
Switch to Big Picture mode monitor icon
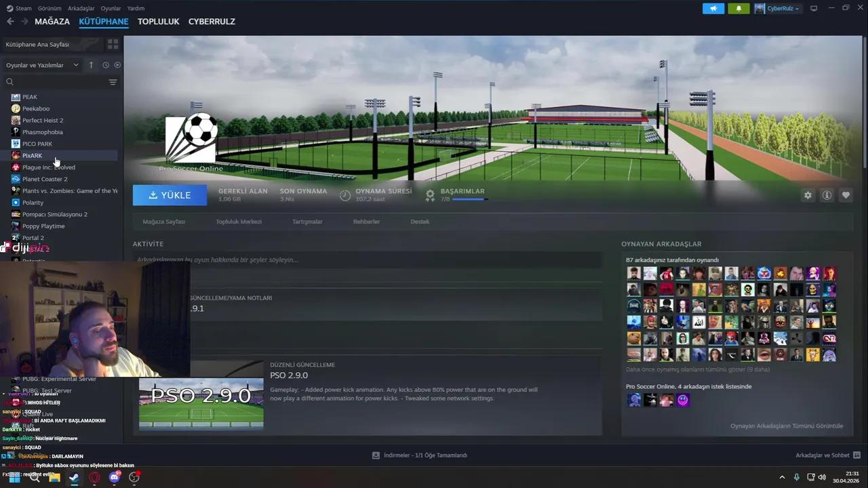[x=814, y=8]
